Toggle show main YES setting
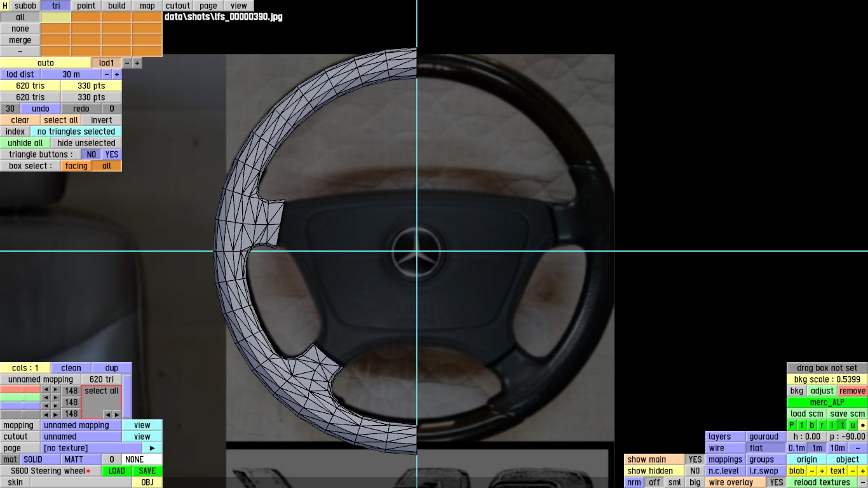868x488 pixels. (x=695, y=459)
